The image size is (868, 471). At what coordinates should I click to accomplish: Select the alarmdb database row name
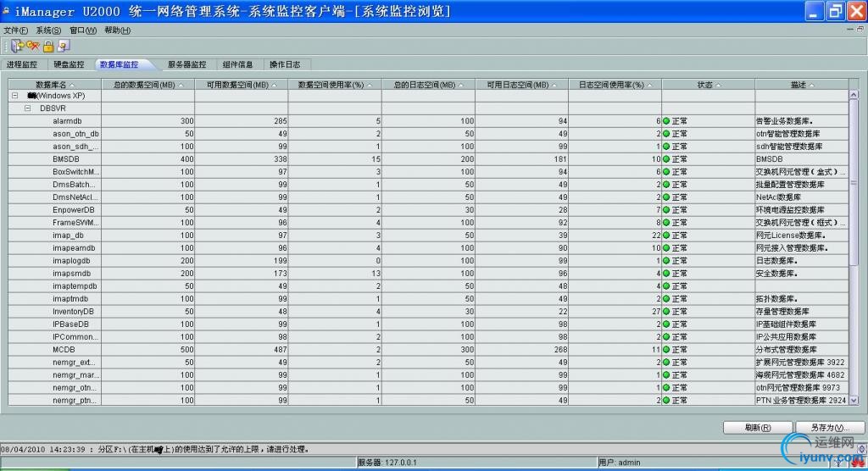pos(68,120)
